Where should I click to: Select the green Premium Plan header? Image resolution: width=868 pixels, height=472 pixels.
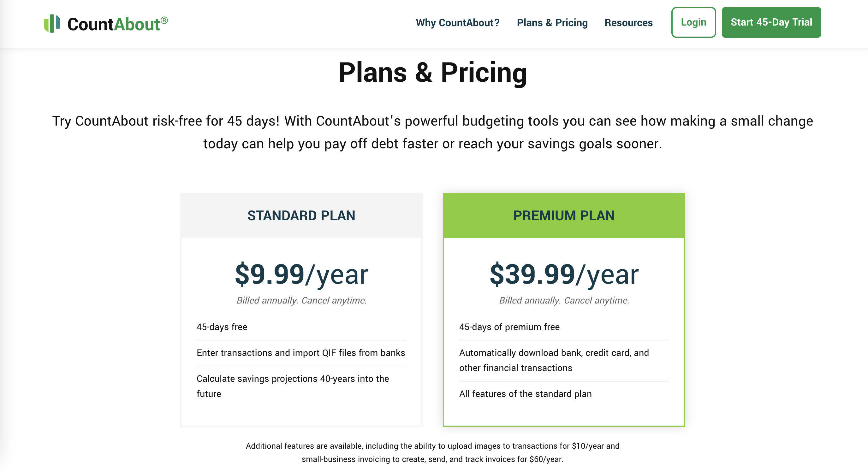(x=563, y=215)
